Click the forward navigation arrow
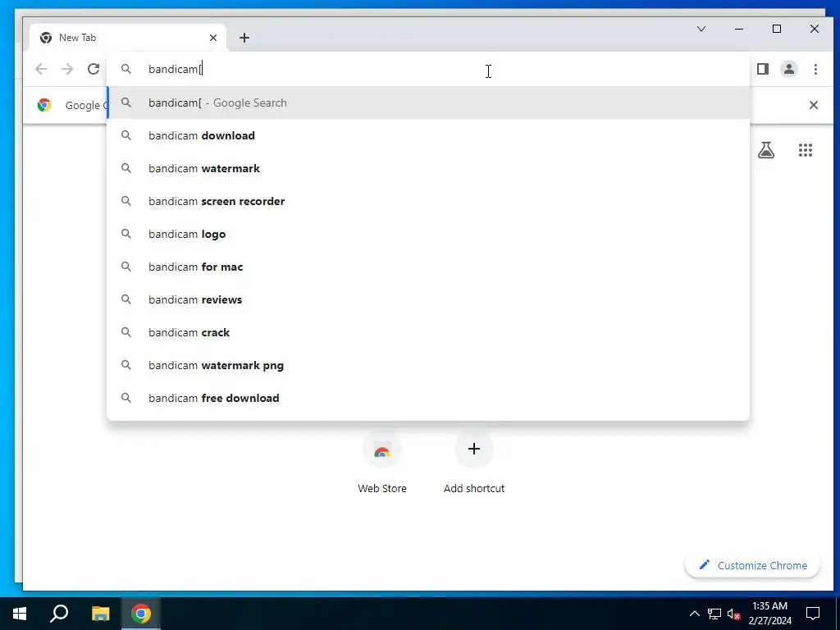840x630 pixels. 67,69
